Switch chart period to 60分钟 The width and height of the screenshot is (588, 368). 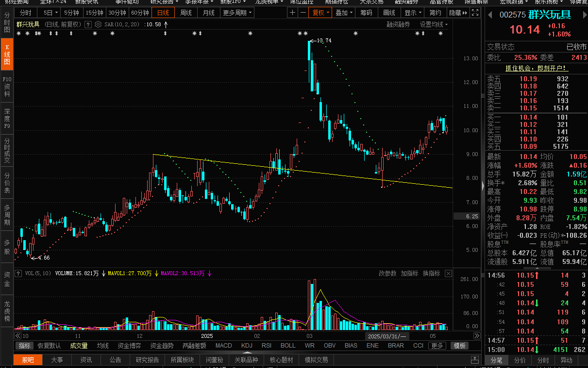point(140,13)
